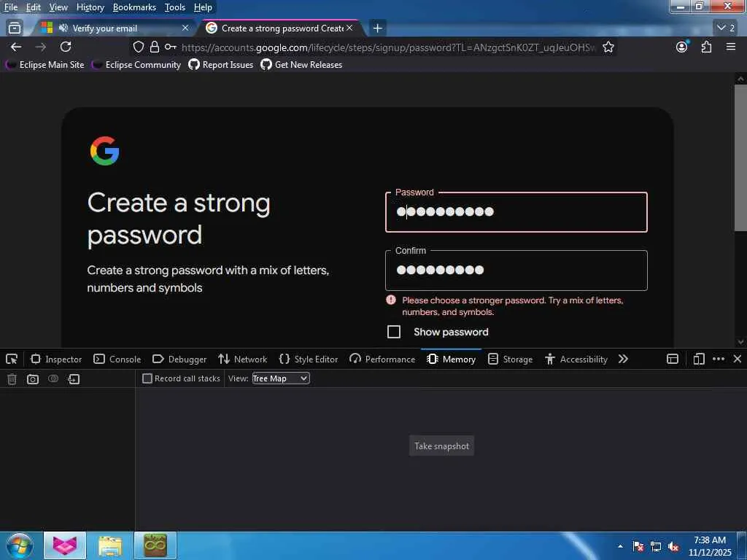The width and height of the screenshot is (747, 560).
Task: Go back with the back arrow
Action: [16, 47]
